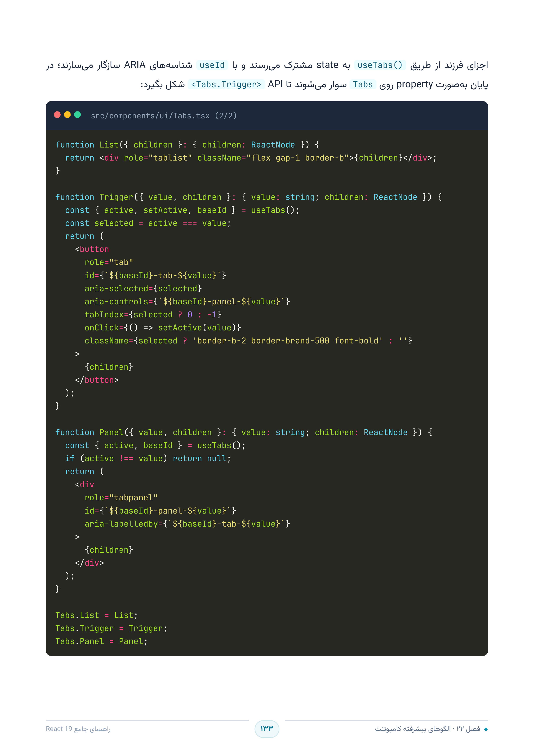The image size is (534, 756).
Task: Click the className 'border-b-2 border-brand-500' line
Action: [x=248, y=340]
